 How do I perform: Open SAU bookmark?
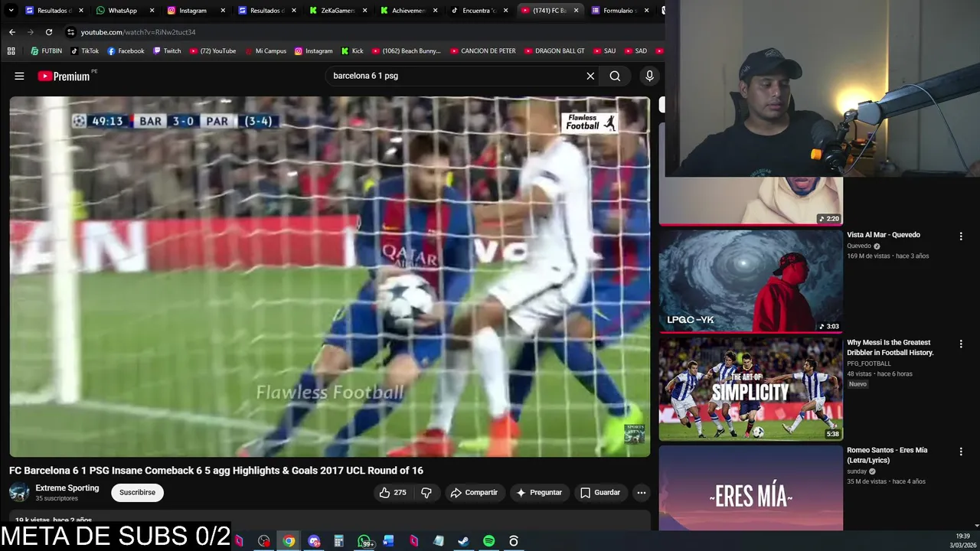(x=604, y=51)
